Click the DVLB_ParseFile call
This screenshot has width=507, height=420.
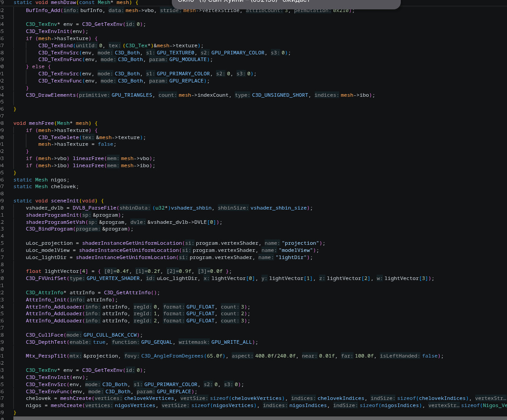[x=95, y=208]
